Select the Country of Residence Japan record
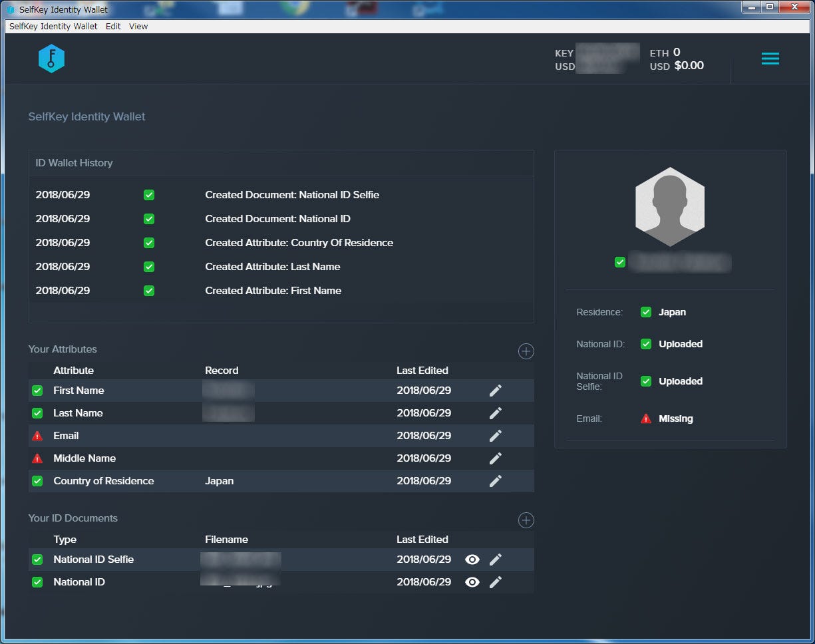 coord(220,481)
